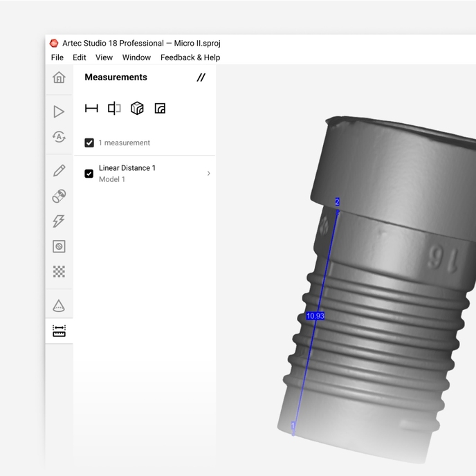Choose the cube volume measurement tool
The height and width of the screenshot is (476, 476).
click(x=137, y=109)
